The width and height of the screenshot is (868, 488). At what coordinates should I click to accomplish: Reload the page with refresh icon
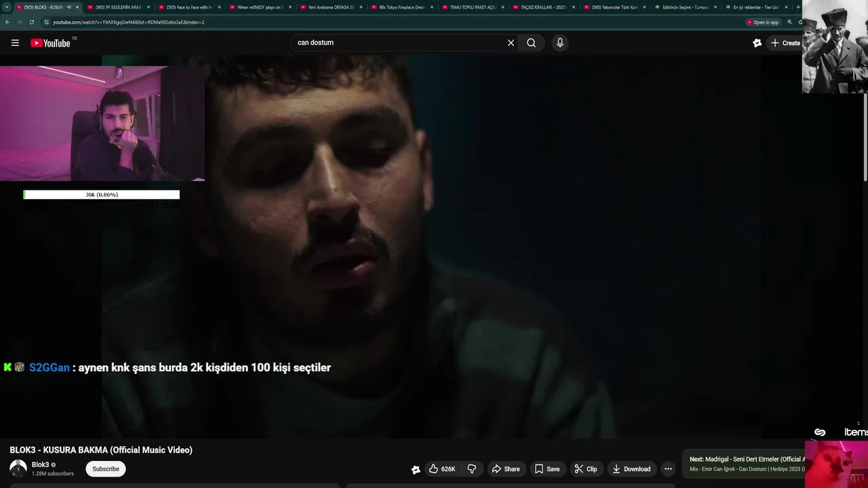pyautogui.click(x=31, y=22)
